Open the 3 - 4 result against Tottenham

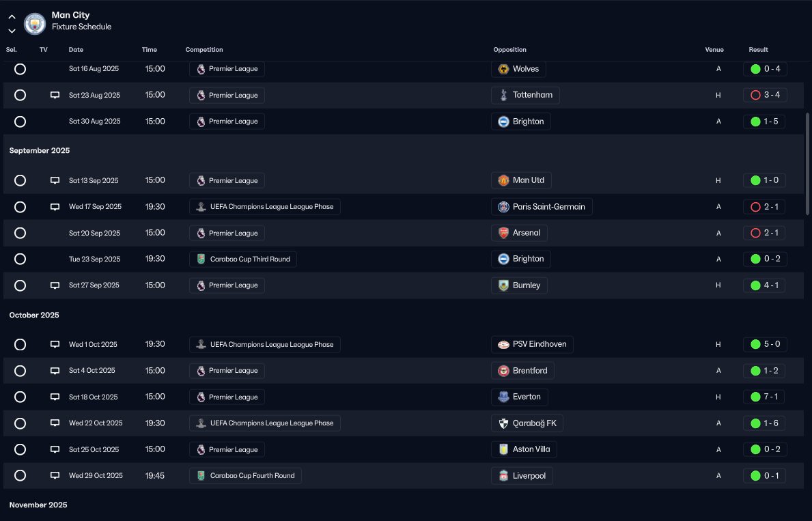[765, 95]
